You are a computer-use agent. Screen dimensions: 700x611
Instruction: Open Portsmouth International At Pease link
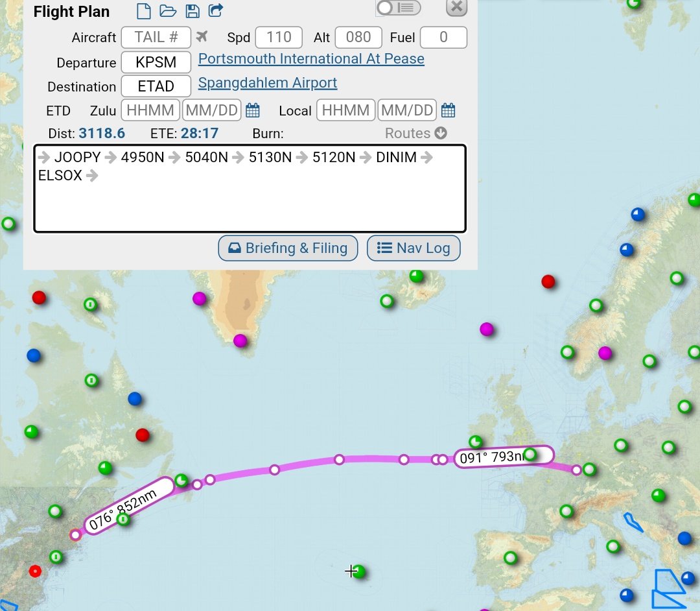pos(311,59)
